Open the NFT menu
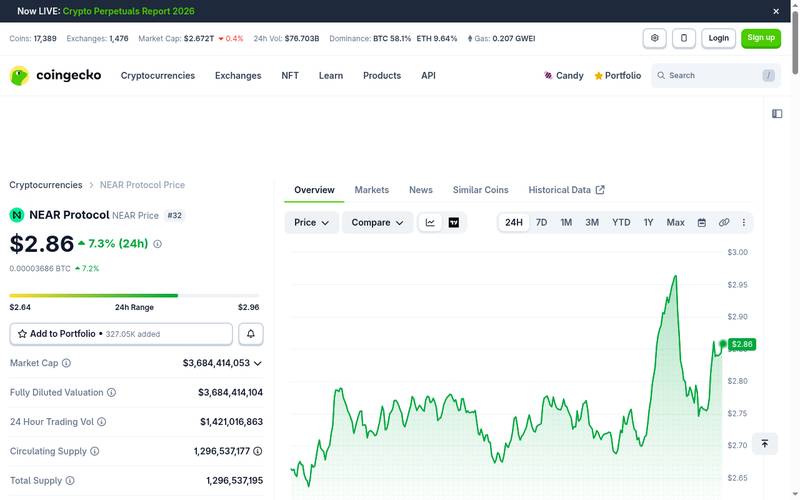800x500 pixels. tap(290, 76)
